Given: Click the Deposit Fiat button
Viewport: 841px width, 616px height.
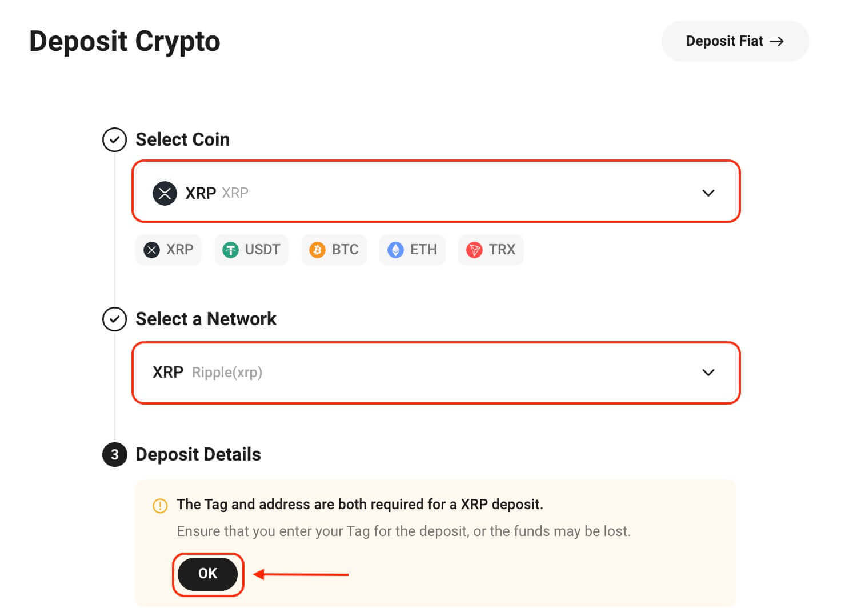Looking at the screenshot, I should pos(735,41).
